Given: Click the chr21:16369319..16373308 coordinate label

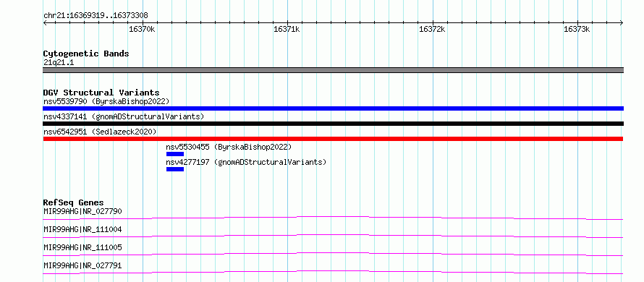Looking at the screenshot, I should pyautogui.click(x=96, y=16).
